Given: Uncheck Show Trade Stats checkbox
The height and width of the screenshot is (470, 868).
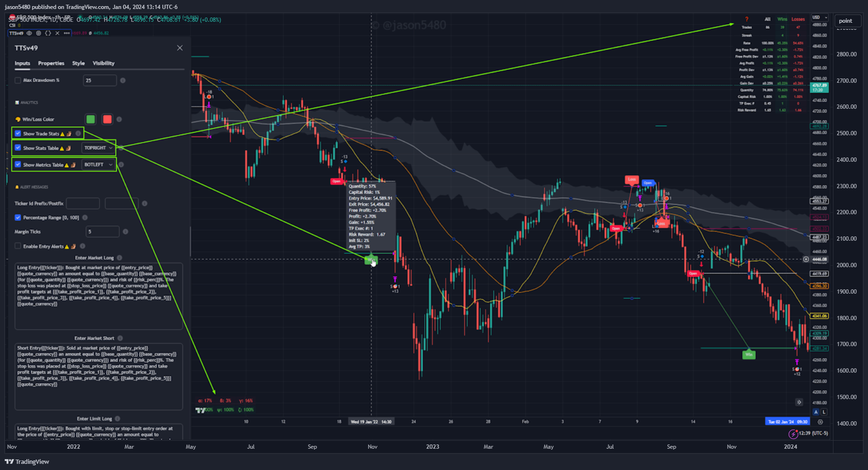Looking at the screenshot, I should pos(18,133).
